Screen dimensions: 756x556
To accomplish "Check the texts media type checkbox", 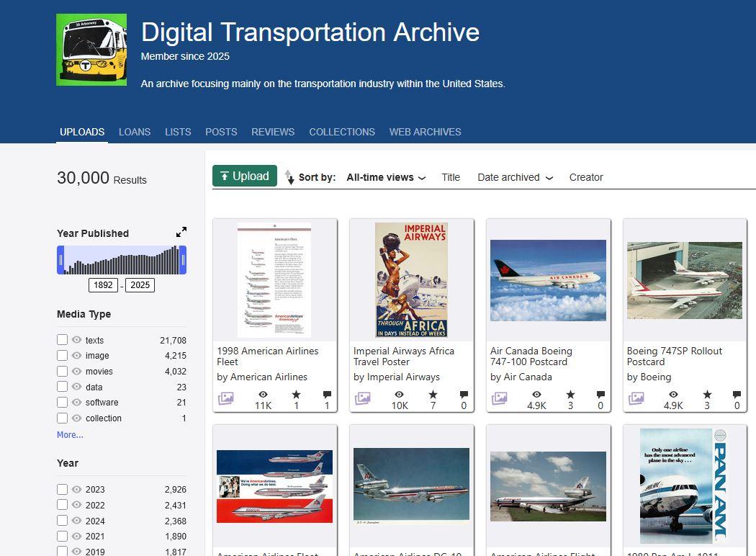I will pyautogui.click(x=62, y=340).
